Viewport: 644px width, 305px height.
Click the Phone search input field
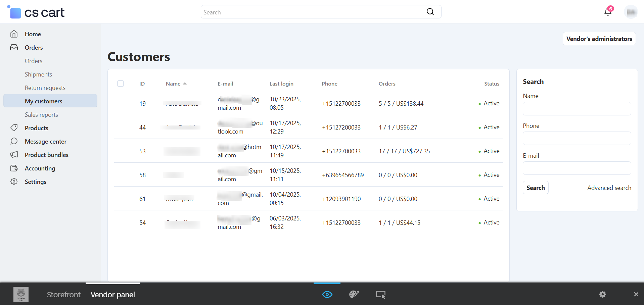(577, 138)
